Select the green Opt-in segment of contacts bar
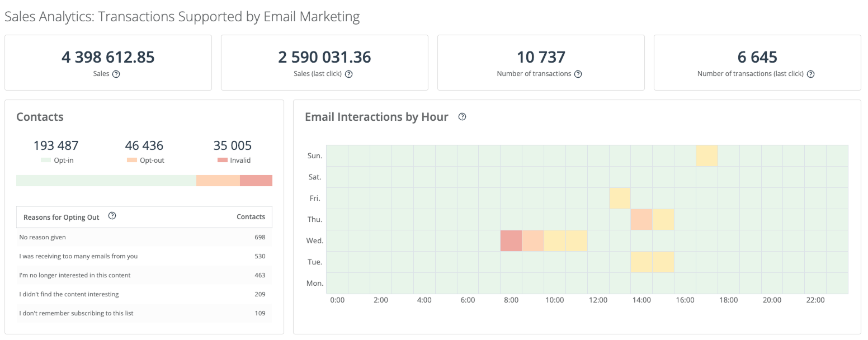 pyautogui.click(x=106, y=181)
